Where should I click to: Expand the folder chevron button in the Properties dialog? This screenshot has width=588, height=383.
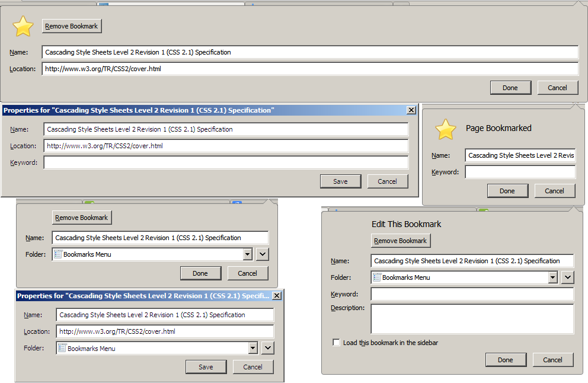point(267,349)
